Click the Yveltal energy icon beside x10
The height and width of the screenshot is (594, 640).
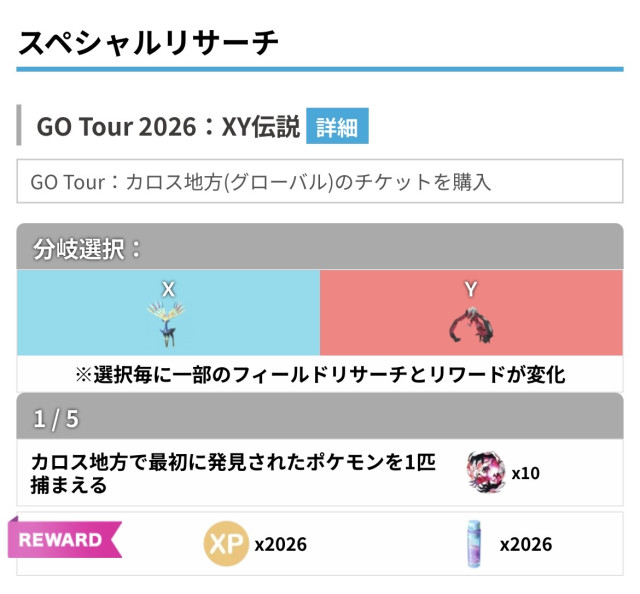(486, 473)
